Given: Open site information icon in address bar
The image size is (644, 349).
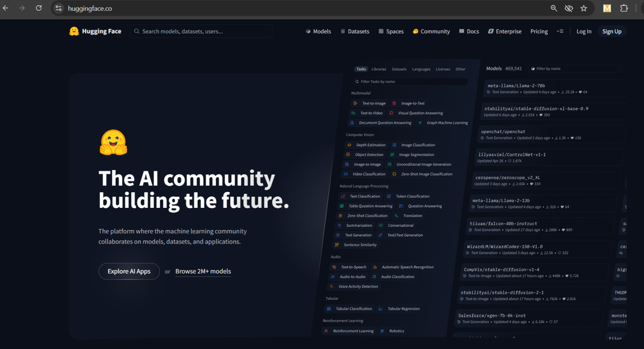Looking at the screenshot, I should click(x=59, y=8).
